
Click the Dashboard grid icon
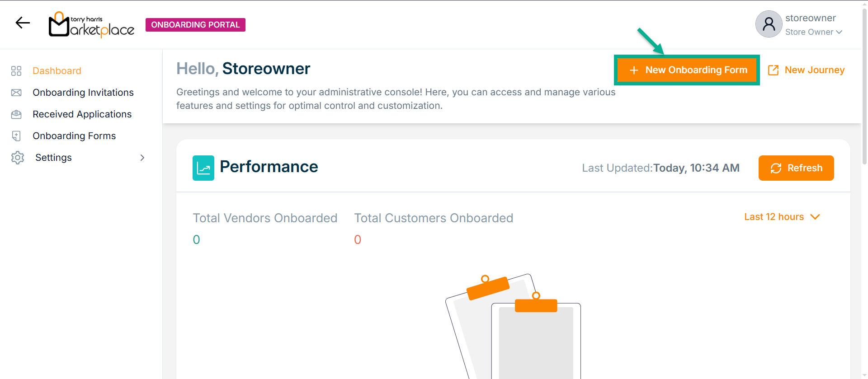click(x=16, y=71)
